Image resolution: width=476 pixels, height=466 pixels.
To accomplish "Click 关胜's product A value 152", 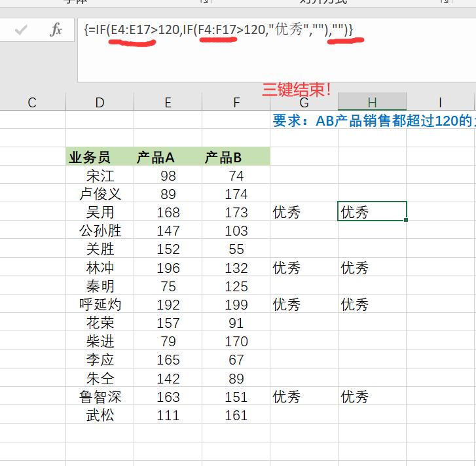I will coord(168,249).
